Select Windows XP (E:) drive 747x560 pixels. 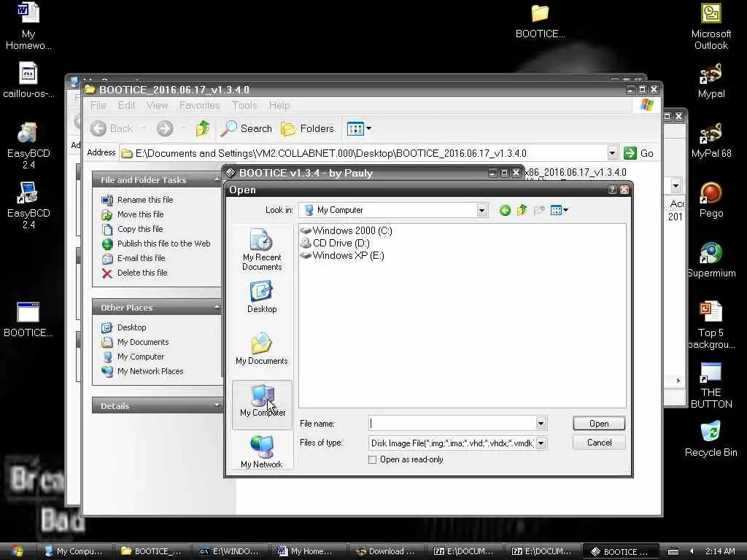[x=343, y=255]
